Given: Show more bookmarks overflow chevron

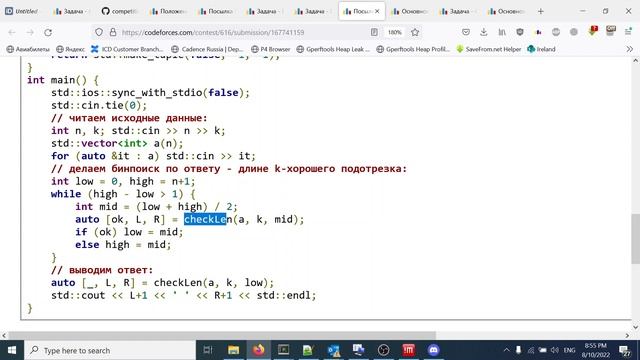Looking at the screenshot, I should pos(629,49).
